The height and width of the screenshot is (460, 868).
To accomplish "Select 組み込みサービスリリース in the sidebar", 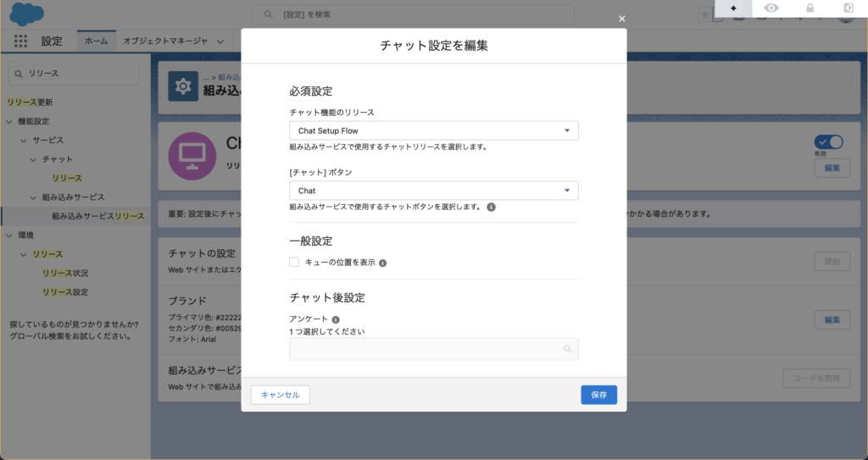I will click(x=98, y=216).
